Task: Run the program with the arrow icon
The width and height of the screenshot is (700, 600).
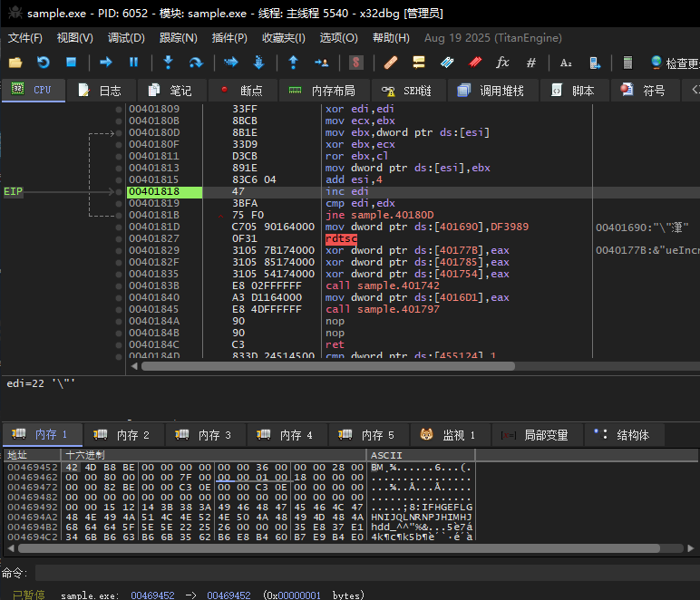Action: point(106,63)
